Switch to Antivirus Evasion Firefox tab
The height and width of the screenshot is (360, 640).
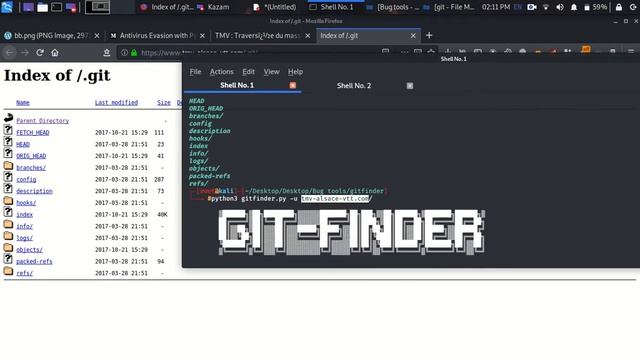pos(157,36)
